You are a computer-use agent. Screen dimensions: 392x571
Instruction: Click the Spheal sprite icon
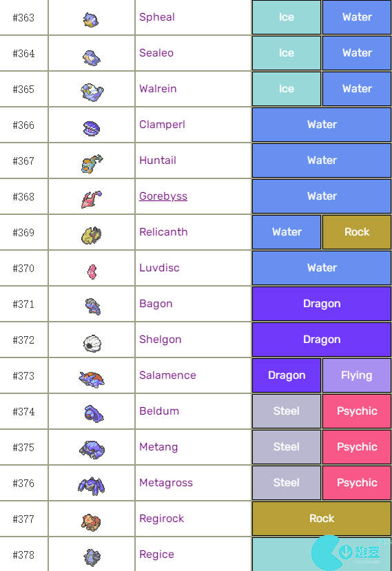[91, 20]
